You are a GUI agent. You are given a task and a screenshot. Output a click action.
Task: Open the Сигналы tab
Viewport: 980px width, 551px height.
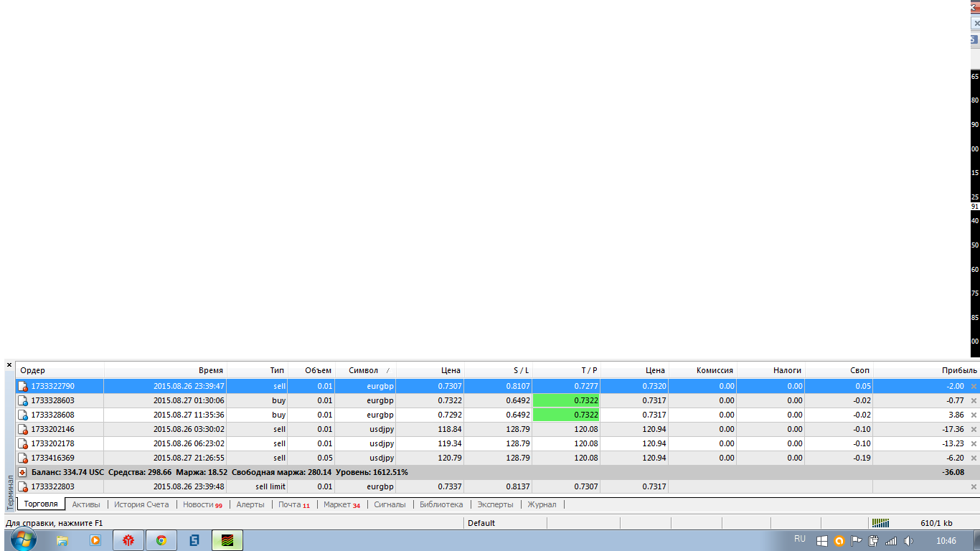pyautogui.click(x=390, y=504)
